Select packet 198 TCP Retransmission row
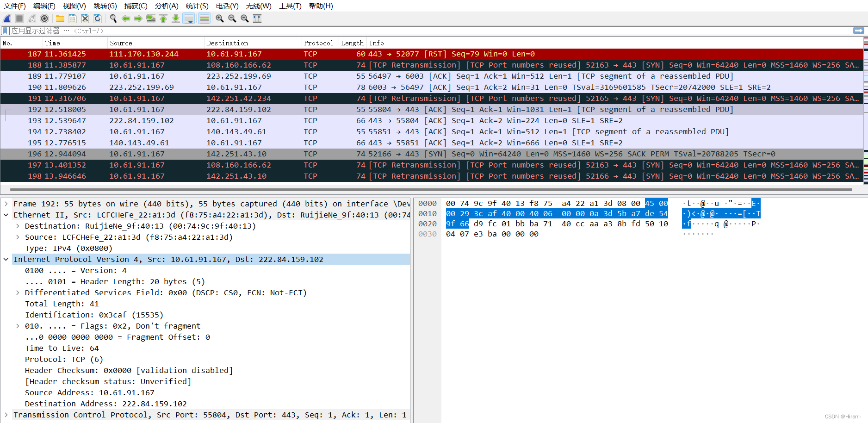868x423 pixels. tap(432, 176)
